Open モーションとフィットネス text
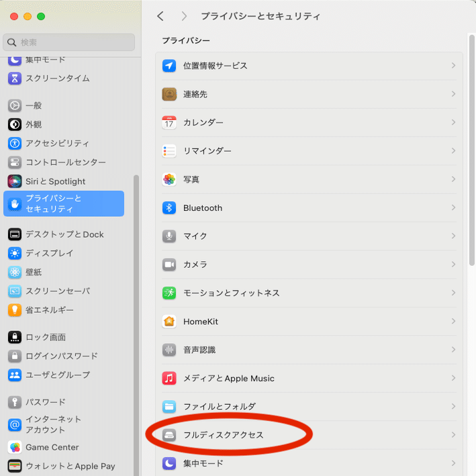The height and width of the screenshot is (476, 476). pos(232,293)
